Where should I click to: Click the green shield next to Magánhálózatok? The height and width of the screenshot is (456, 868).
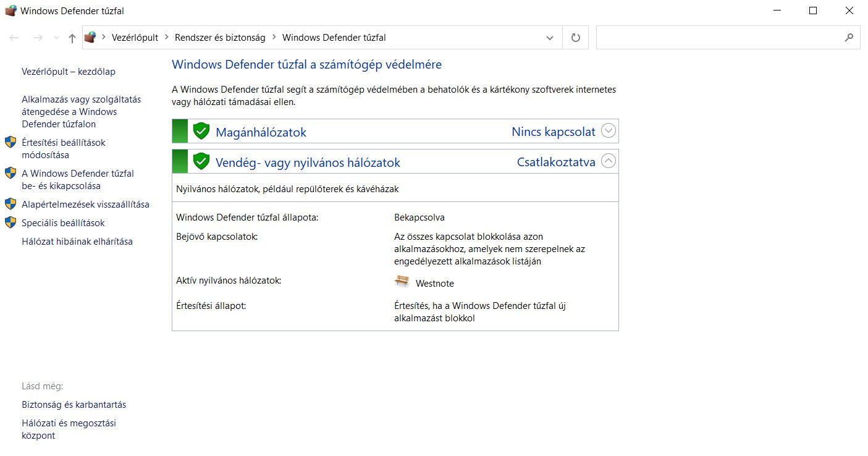tap(201, 131)
